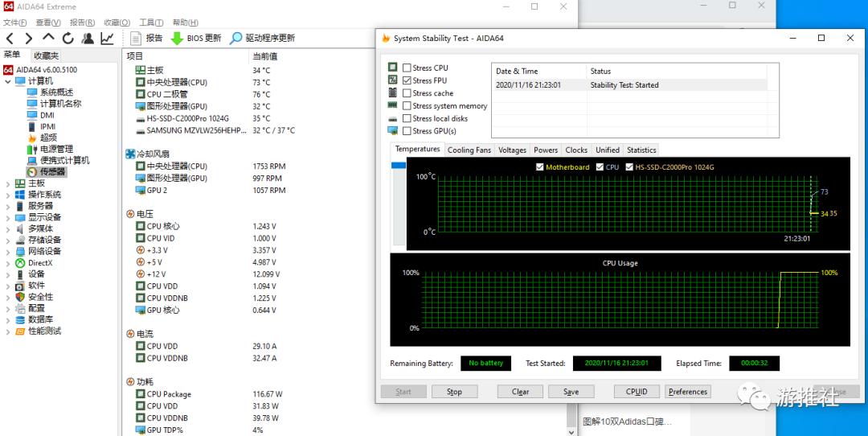Enable Stress system memory checkbox
868x436 pixels.
(407, 106)
